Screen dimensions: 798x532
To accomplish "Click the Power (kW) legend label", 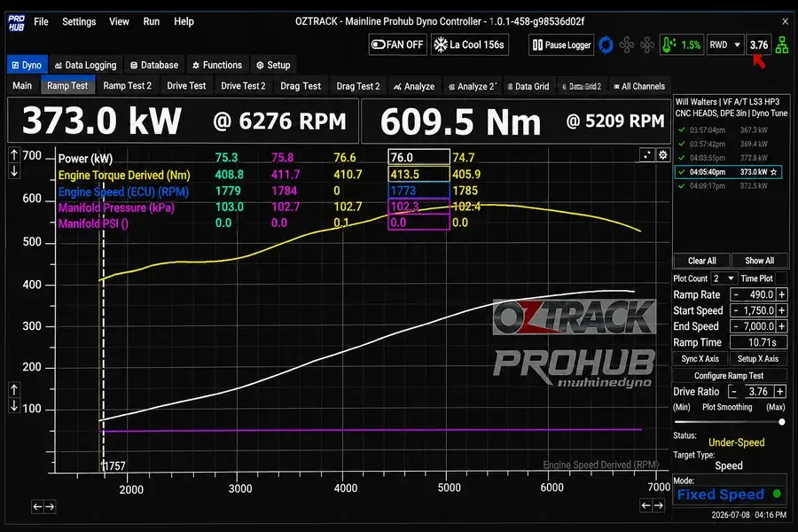I will click(85, 159).
